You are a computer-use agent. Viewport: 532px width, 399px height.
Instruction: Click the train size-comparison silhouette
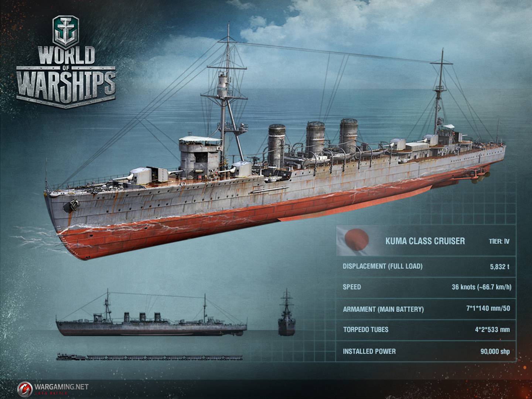click(x=149, y=357)
